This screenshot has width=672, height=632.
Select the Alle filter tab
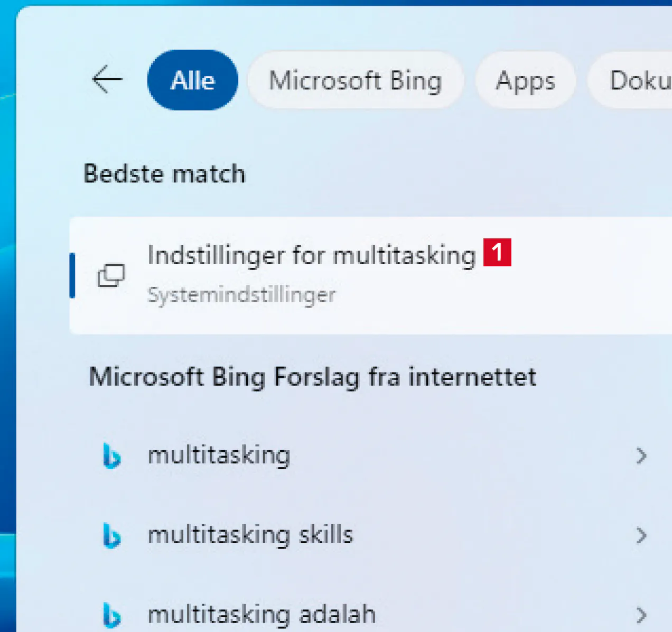click(193, 80)
